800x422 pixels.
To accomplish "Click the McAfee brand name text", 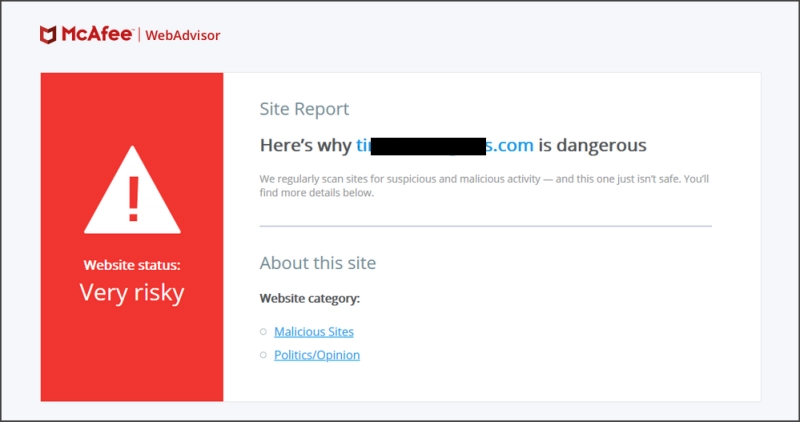I will click(97, 34).
